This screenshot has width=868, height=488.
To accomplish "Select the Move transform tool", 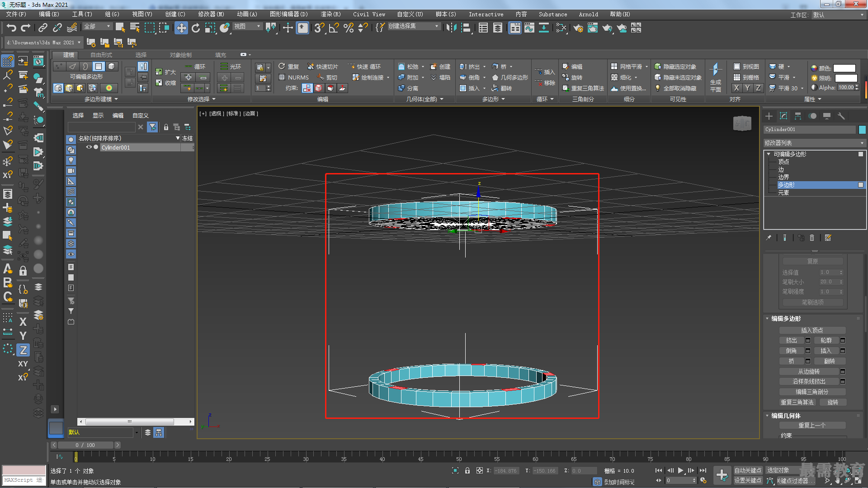I will [x=181, y=28].
